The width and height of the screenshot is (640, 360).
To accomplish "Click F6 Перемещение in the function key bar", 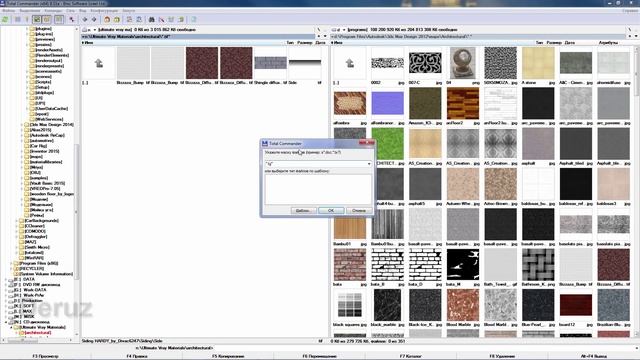I will pos(320,356).
